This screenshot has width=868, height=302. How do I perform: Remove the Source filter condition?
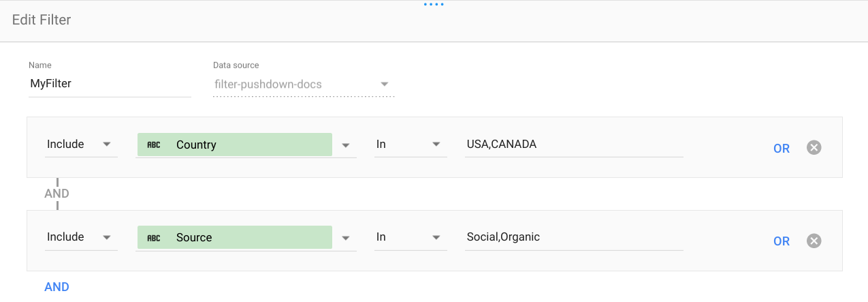pos(814,241)
